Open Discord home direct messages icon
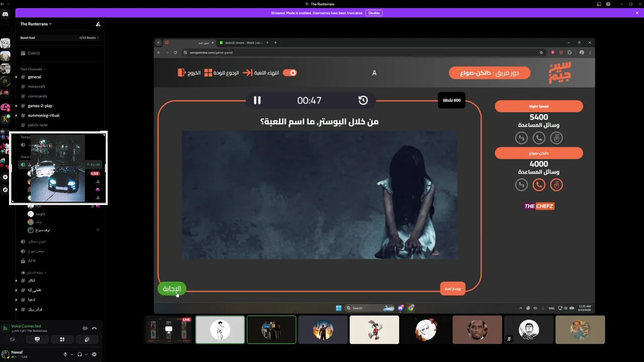The image size is (644, 362). (5, 14)
